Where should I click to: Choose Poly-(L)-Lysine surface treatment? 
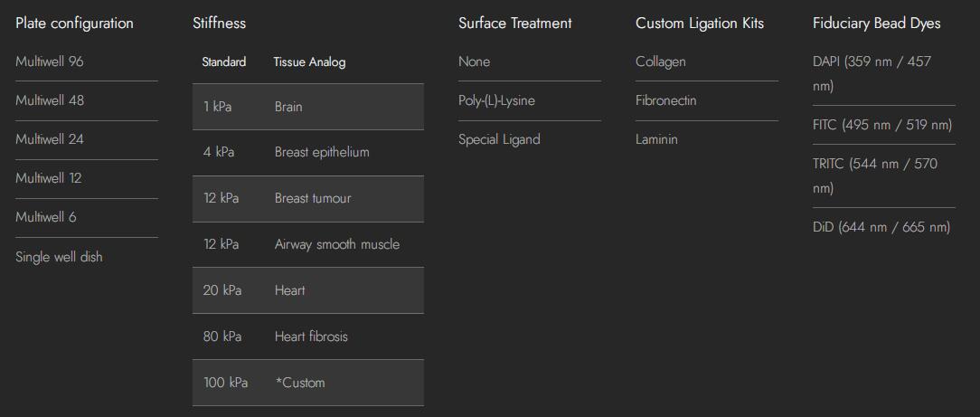pos(496,100)
